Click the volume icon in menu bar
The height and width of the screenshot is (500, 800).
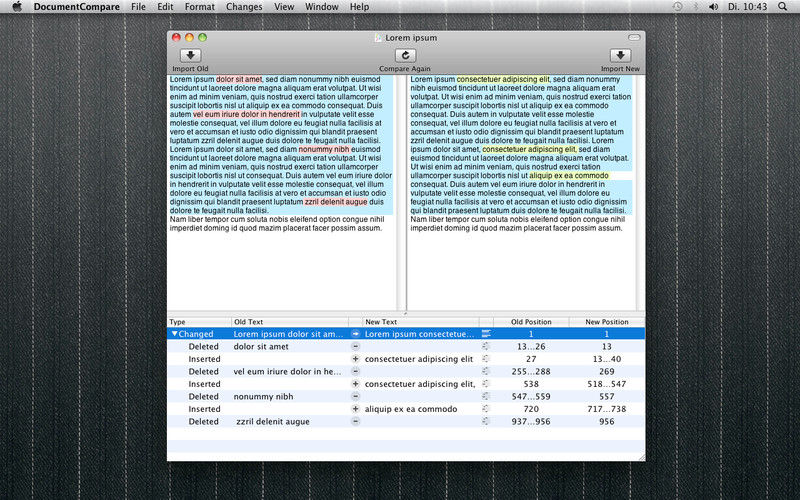pyautogui.click(x=714, y=7)
